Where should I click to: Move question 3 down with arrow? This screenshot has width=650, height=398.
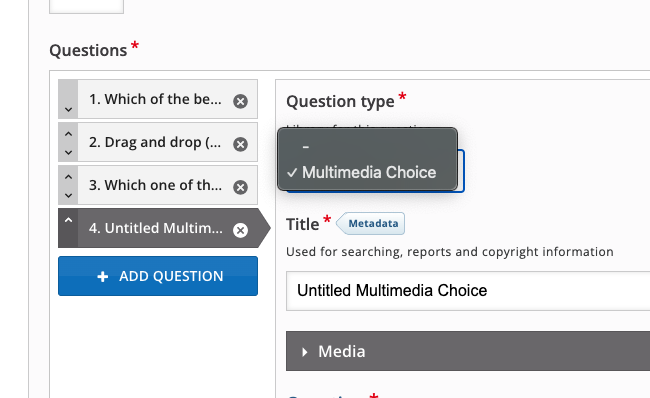tap(68, 196)
